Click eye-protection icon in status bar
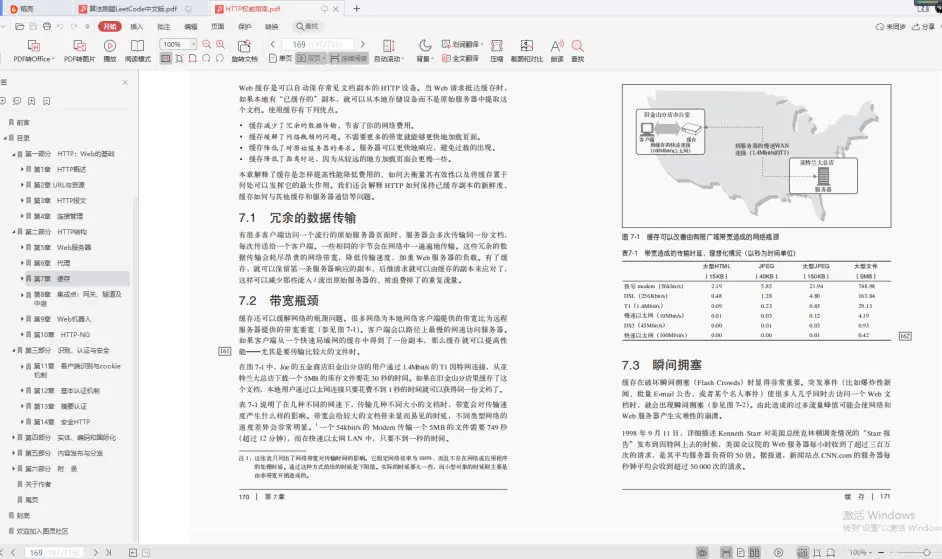The width and height of the screenshot is (942, 559). pyautogui.click(x=702, y=552)
